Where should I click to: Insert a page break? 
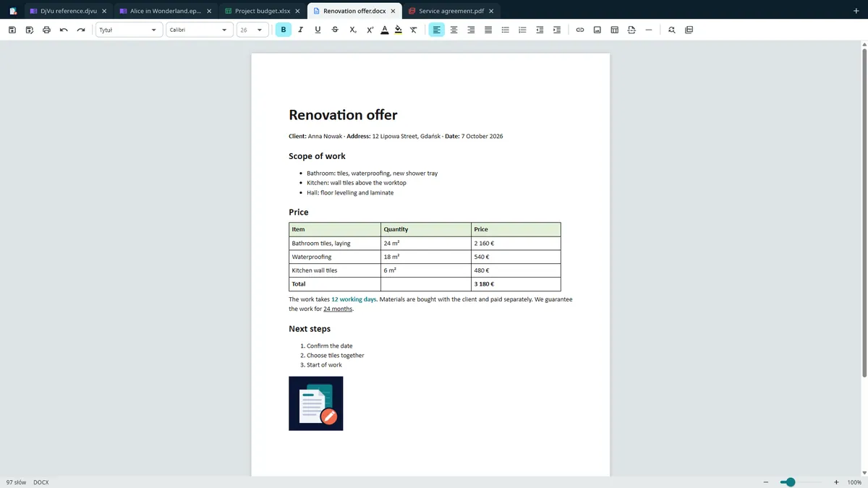631,30
